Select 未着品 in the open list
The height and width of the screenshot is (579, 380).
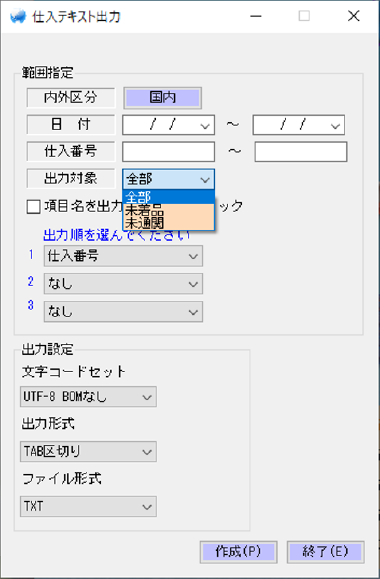click(x=168, y=210)
